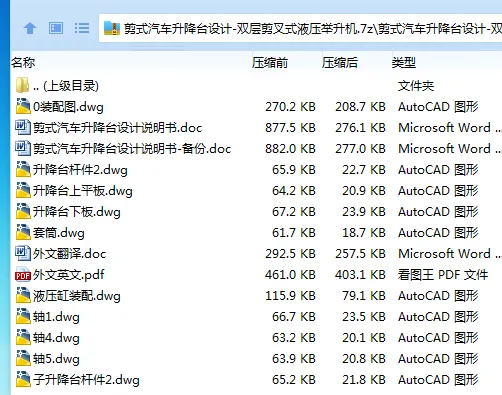Viewport: 502px width, 395px height.
Task: Click the archive path address field
Action: click(x=300, y=29)
